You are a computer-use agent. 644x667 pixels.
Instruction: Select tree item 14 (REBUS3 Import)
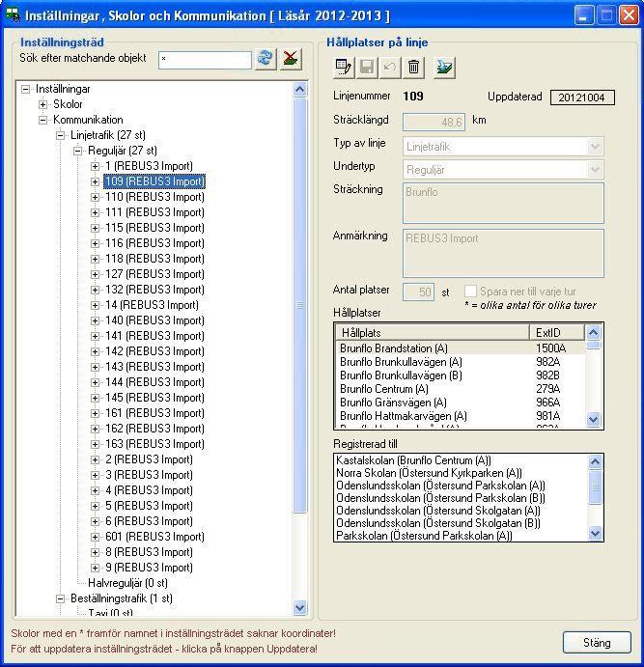(x=152, y=305)
